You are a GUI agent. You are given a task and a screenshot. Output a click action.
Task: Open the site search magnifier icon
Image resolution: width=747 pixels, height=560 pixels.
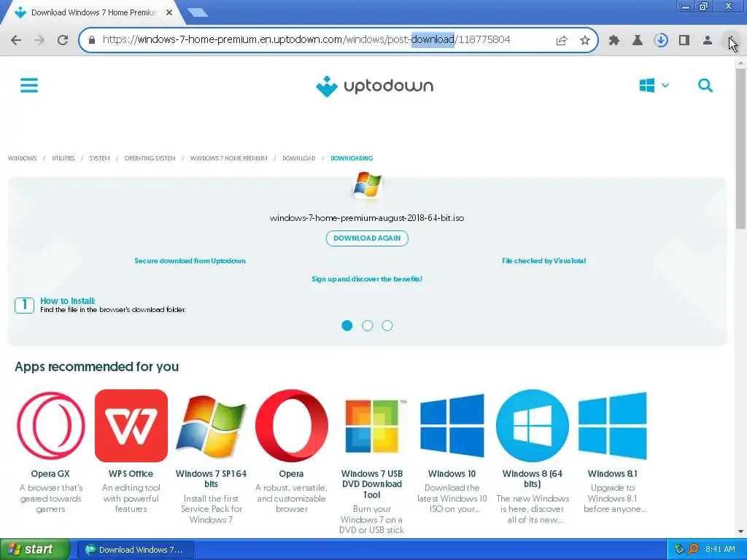pyautogui.click(x=705, y=86)
